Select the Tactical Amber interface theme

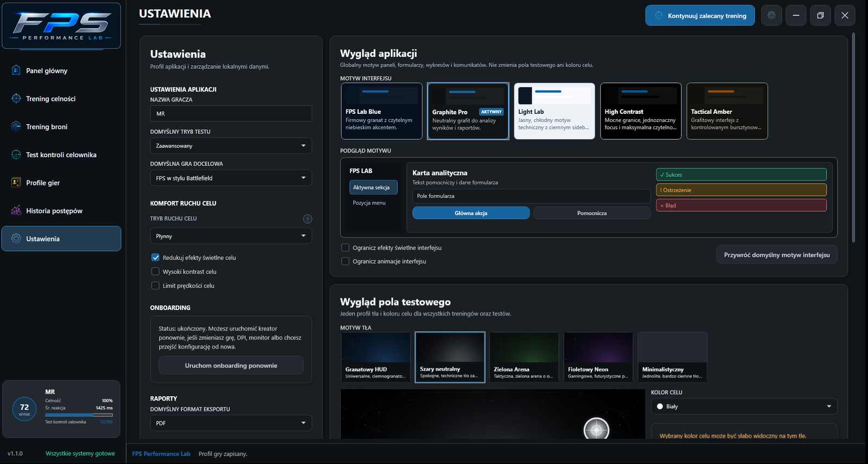727,111
